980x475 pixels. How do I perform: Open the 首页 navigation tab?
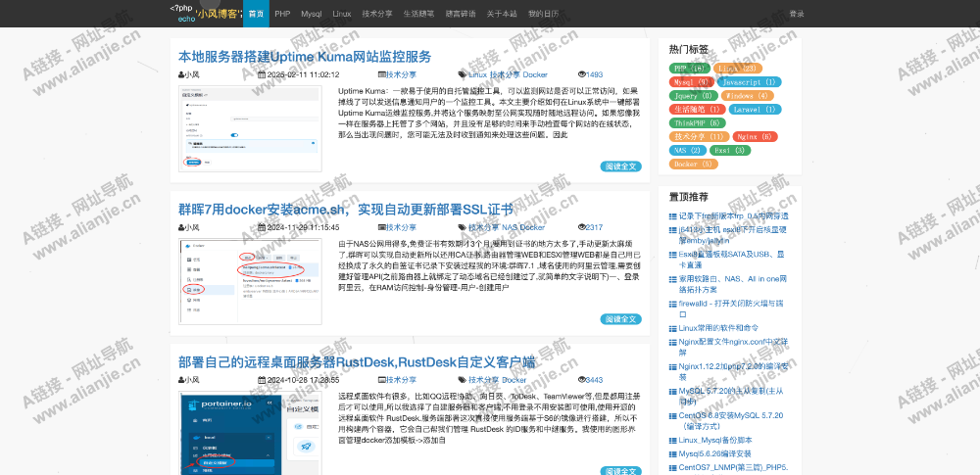[x=256, y=14]
